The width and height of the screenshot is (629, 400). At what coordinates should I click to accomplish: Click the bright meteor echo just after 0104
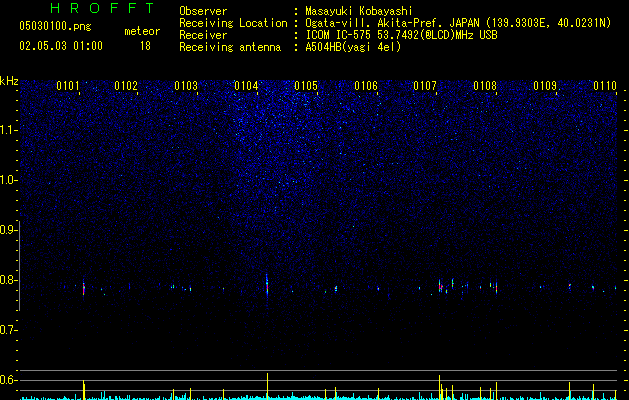267,285
